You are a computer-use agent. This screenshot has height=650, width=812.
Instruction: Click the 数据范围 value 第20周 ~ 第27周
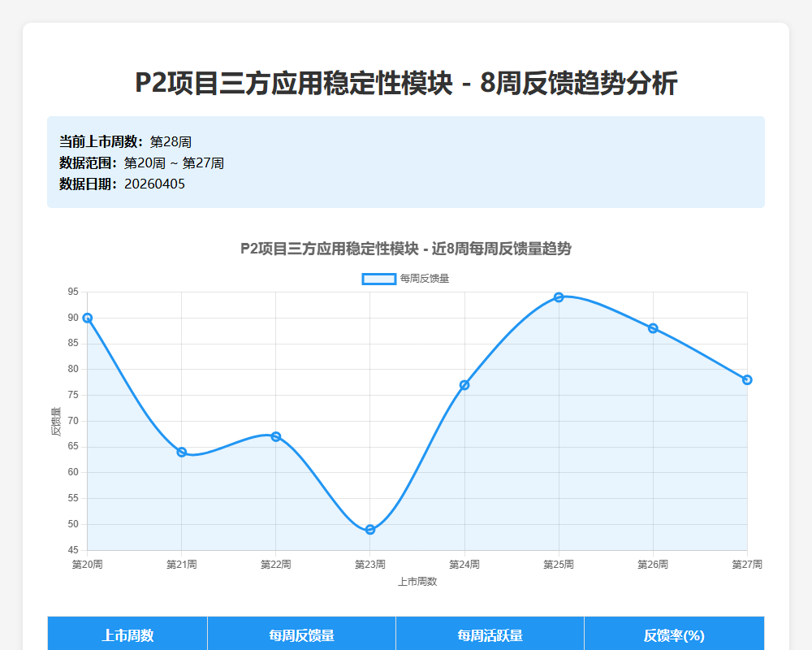(174, 163)
